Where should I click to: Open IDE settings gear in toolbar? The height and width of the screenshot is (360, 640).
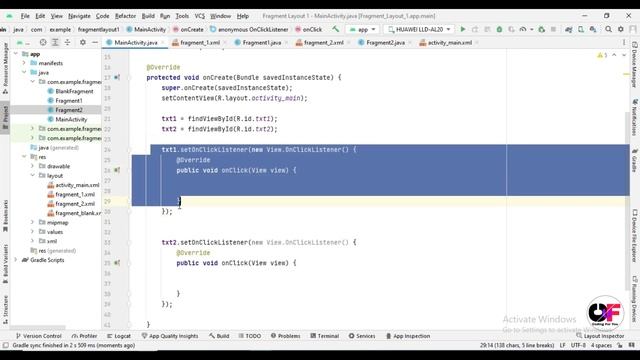(x=621, y=29)
